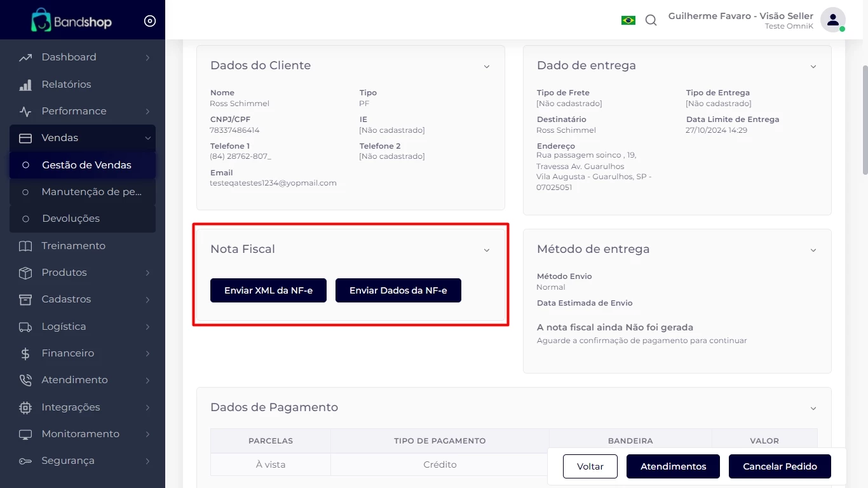The image size is (868, 488).
Task: Click the Logística truck icon
Action: click(x=25, y=327)
